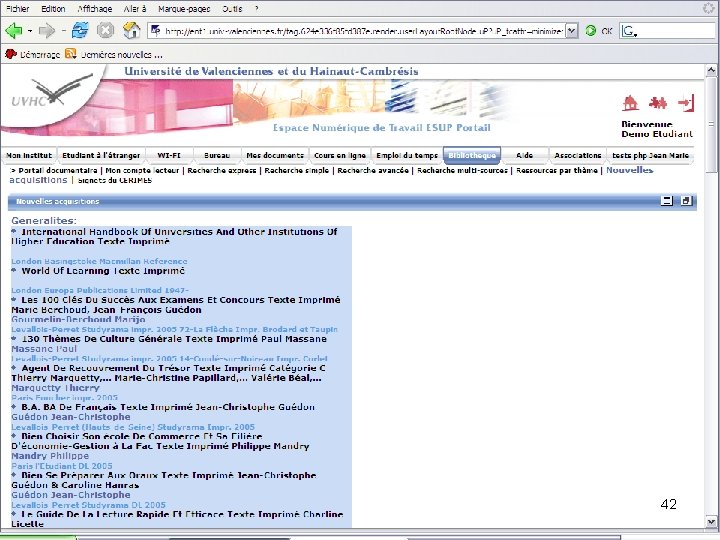Screen dimensions: 720x540
Task: Open the Démarrage bookmark
Action: pos(33,54)
